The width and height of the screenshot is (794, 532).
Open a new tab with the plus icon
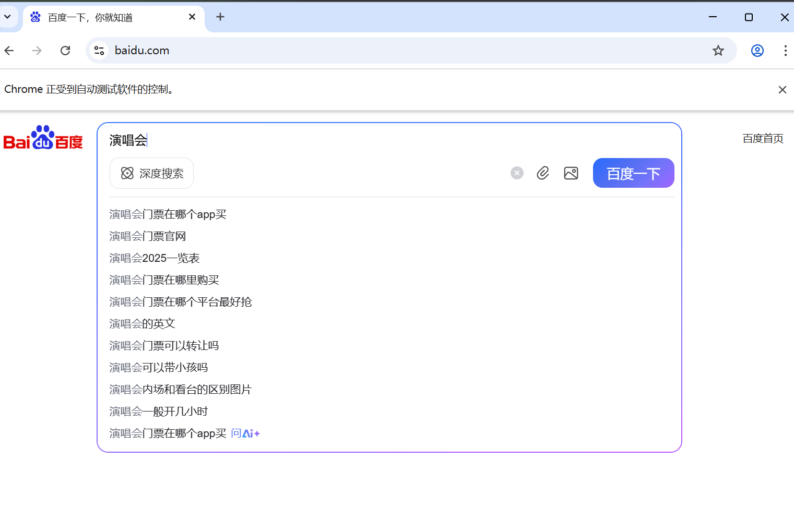[x=220, y=17]
